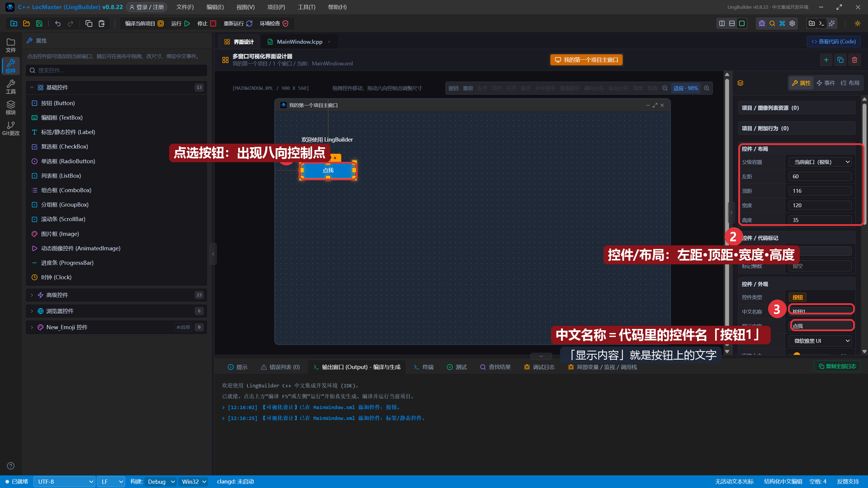Click the orange search magnifier icon
This screenshot has width=868, height=488.
(772, 23)
